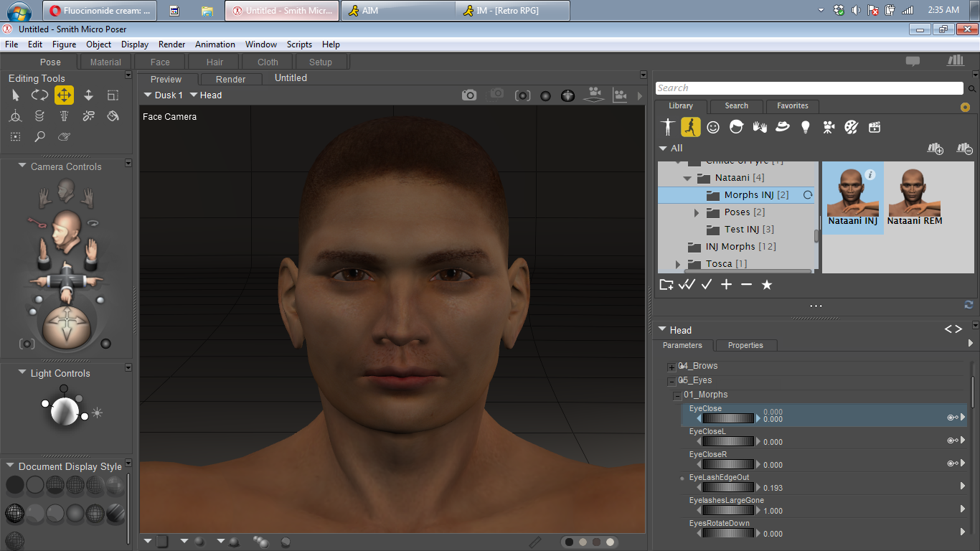Open the Hands library category
This screenshot has height=551, width=980.
tap(760, 127)
